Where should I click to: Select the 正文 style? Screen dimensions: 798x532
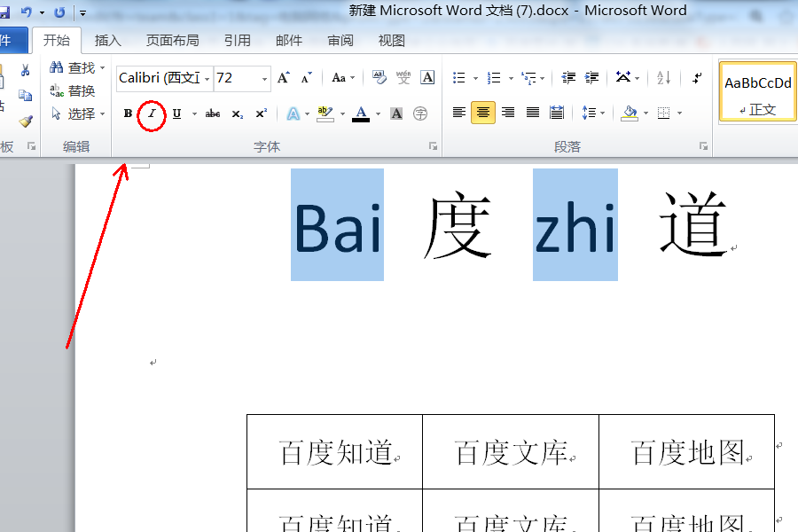[758, 91]
